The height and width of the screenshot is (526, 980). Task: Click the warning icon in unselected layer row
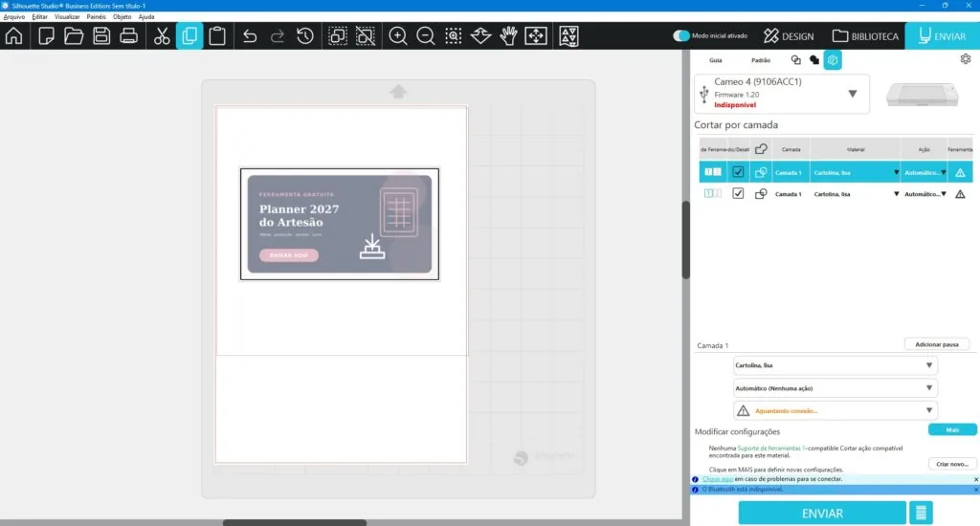[960, 194]
